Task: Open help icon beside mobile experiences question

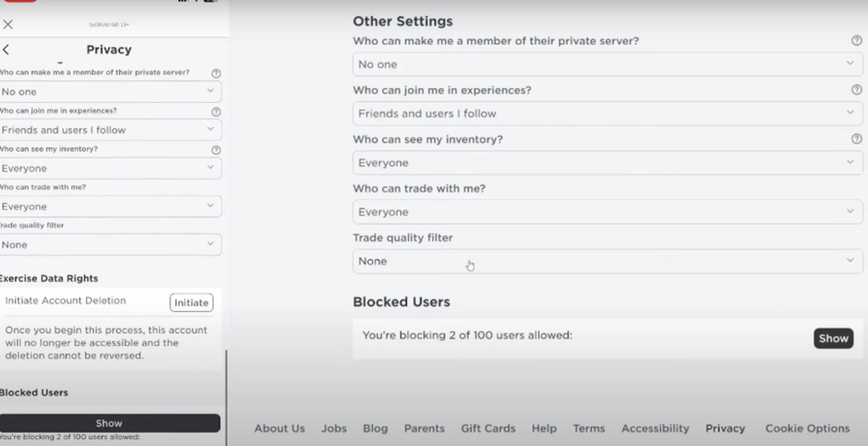Action: [x=216, y=112]
